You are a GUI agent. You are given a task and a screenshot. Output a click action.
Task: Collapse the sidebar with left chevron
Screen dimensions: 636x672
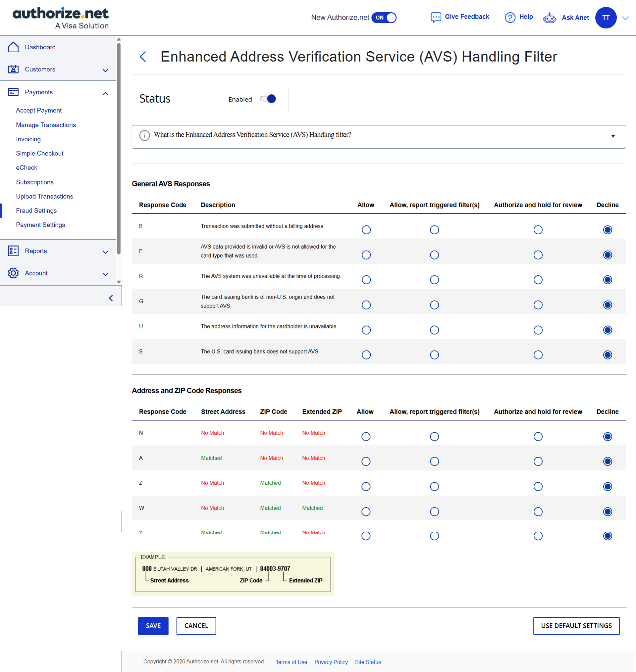point(111,298)
